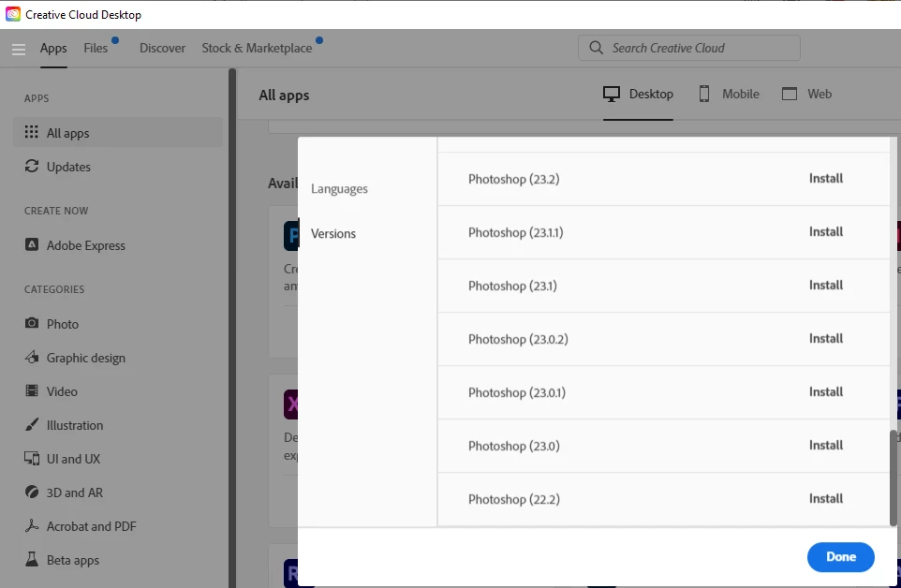This screenshot has height=588, width=901.
Task: Click the search magnifier icon
Action: point(596,48)
